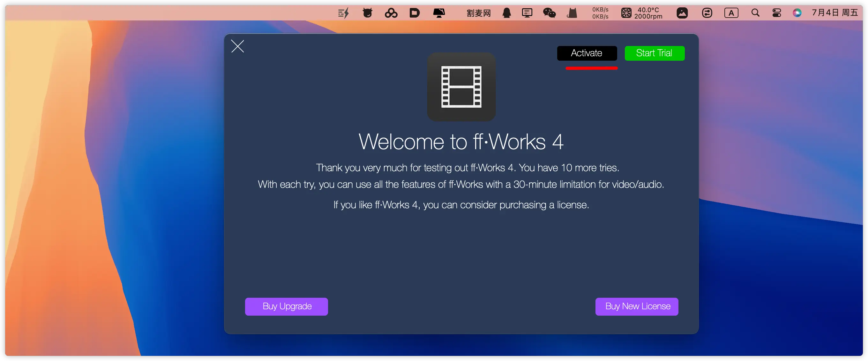Switch input source via A icon

pyautogui.click(x=731, y=13)
